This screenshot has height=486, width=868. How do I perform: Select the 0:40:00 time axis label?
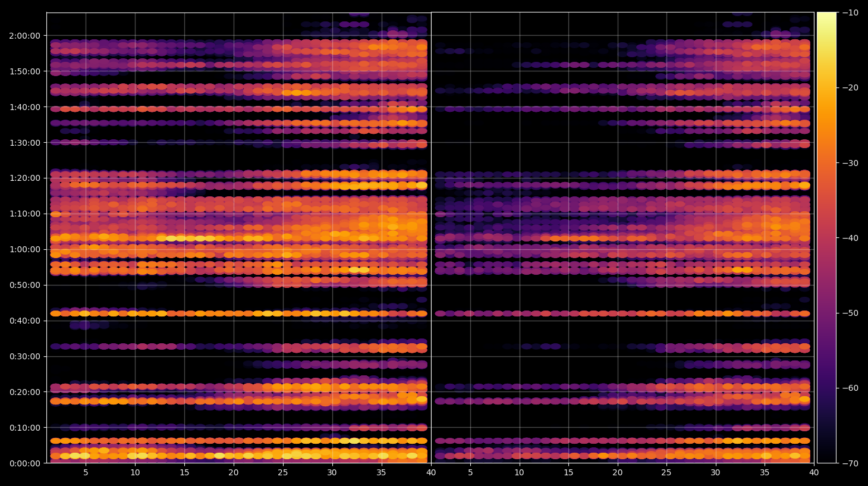(25, 321)
